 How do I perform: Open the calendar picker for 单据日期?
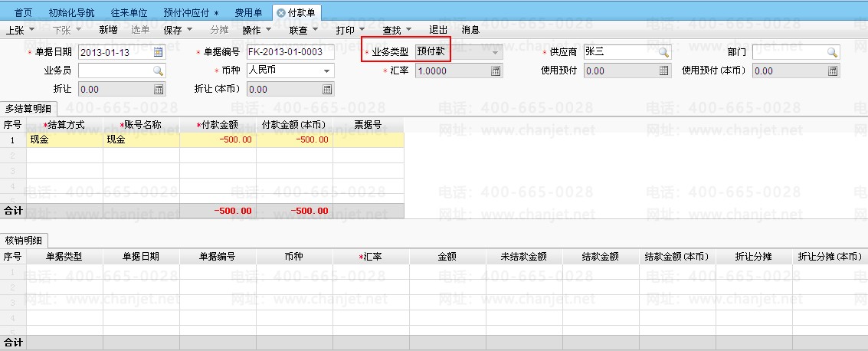pyautogui.click(x=159, y=53)
